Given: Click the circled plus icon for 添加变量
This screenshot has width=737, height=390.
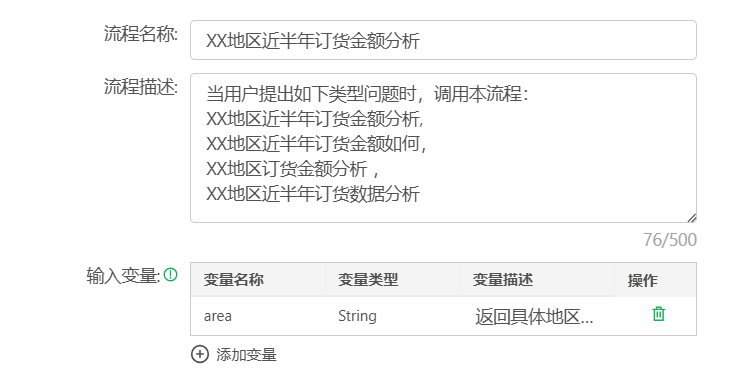Looking at the screenshot, I should coord(200,354).
